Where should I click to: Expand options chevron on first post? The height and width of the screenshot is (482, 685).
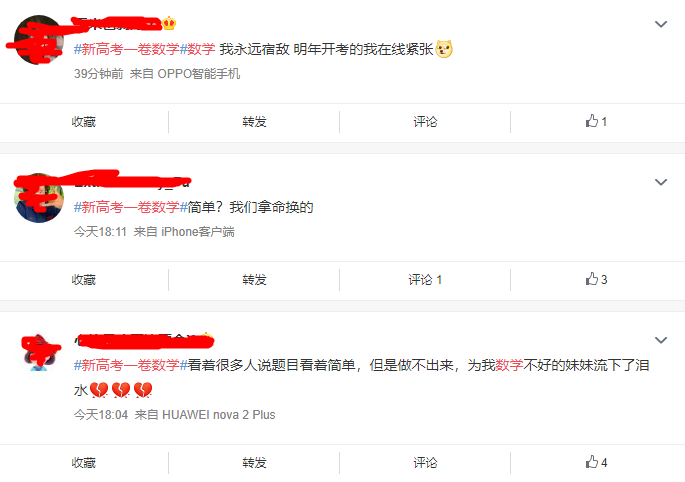coord(661,24)
